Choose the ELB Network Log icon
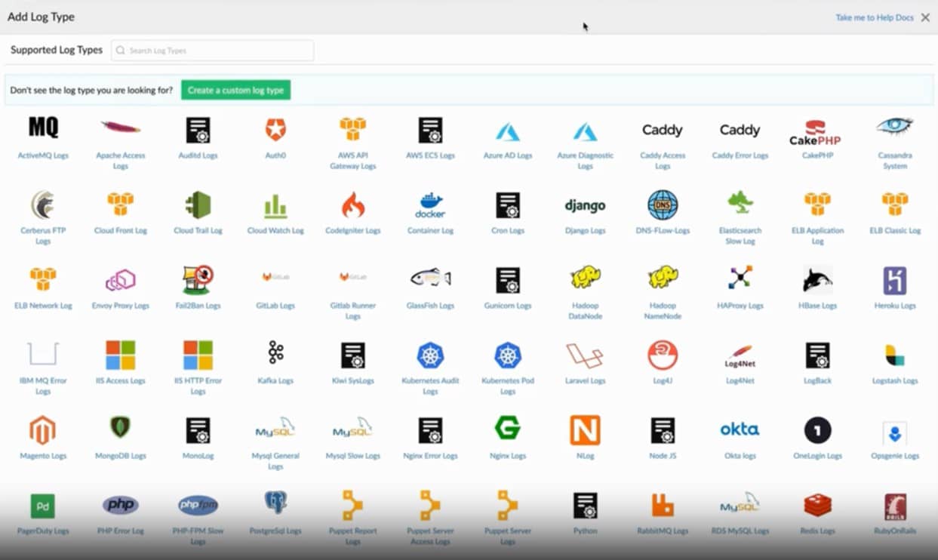This screenshot has height=560, width=938. [43, 278]
